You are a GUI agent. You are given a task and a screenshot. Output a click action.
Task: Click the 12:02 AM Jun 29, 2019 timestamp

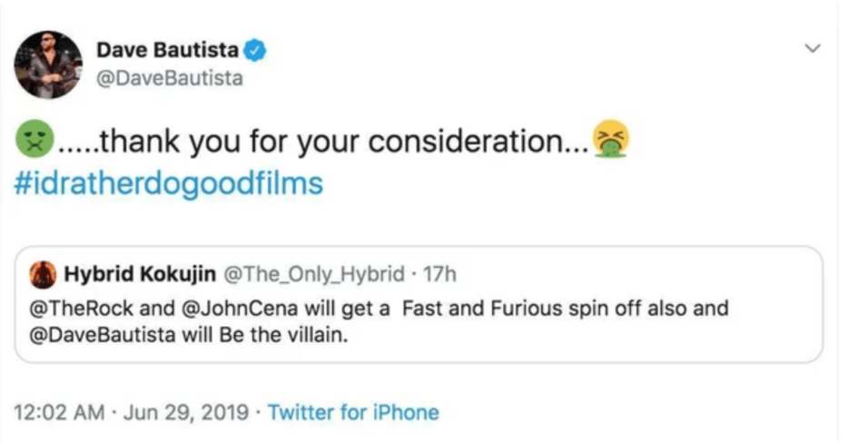coord(132,413)
